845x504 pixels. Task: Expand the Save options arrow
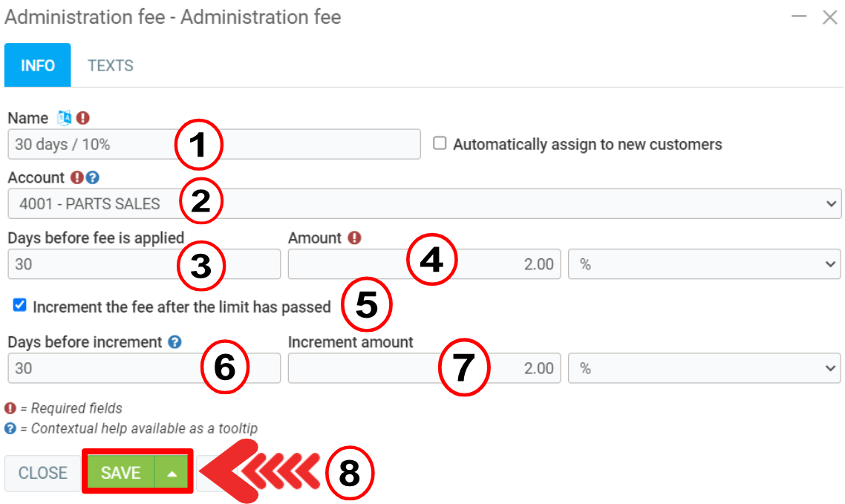tap(172, 473)
